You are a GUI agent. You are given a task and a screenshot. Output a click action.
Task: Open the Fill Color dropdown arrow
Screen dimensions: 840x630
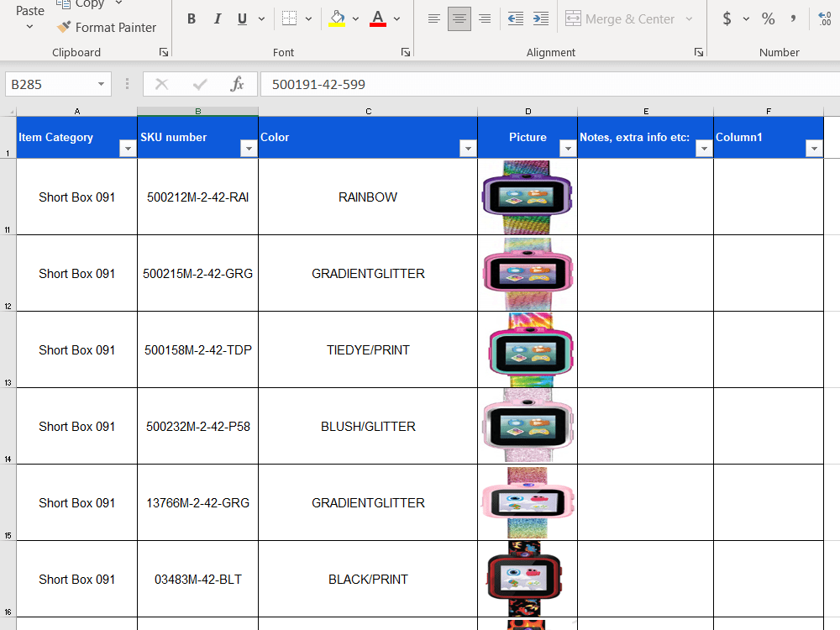coord(354,18)
